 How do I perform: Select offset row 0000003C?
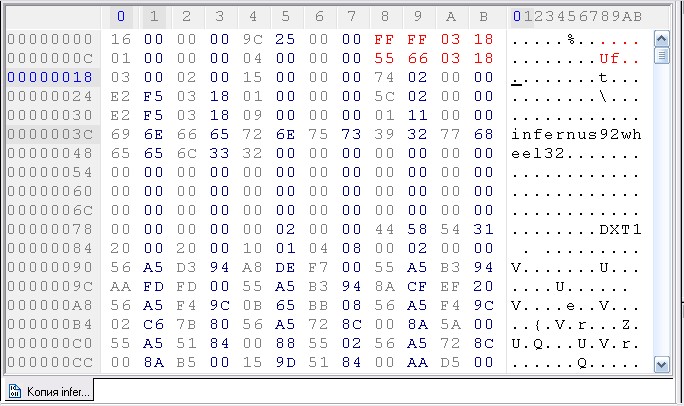[50, 134]
